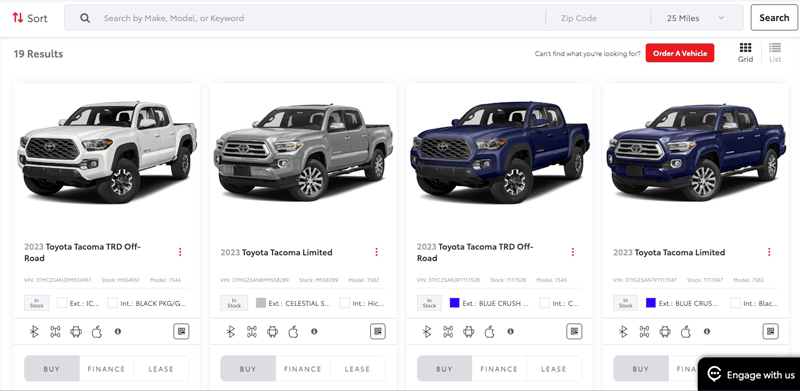Select the FINANCE option on white Tacoma card
Image resolution: width=800 pixels, height=391 pixels.
pyautogui.click(x=106, y=369)
